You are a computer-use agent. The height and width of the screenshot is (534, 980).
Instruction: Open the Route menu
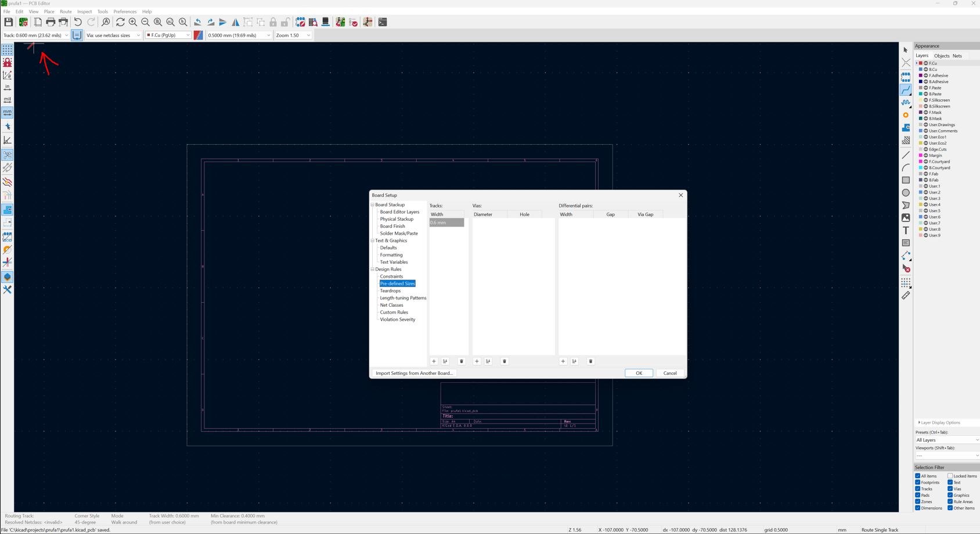tap(66, 12)
